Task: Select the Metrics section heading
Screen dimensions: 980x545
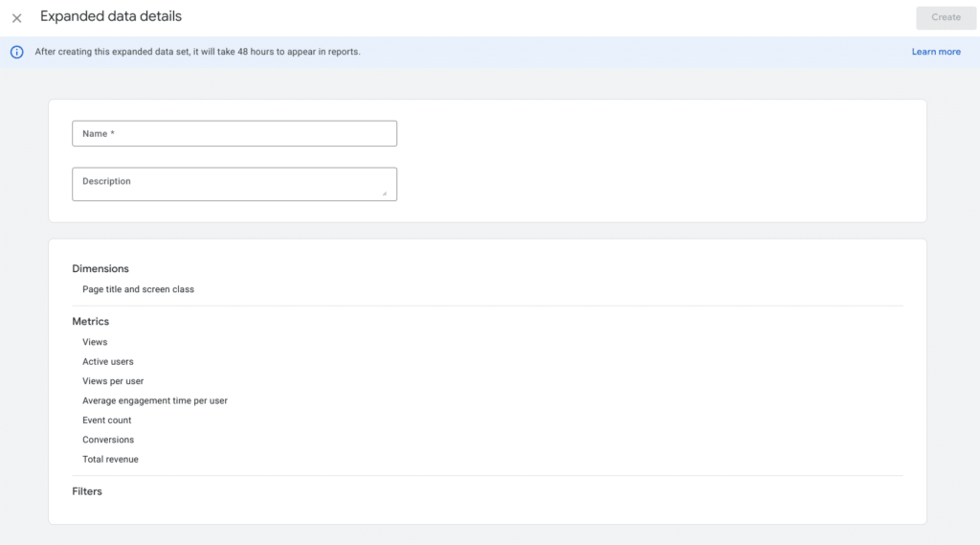Action: point(91,322)
